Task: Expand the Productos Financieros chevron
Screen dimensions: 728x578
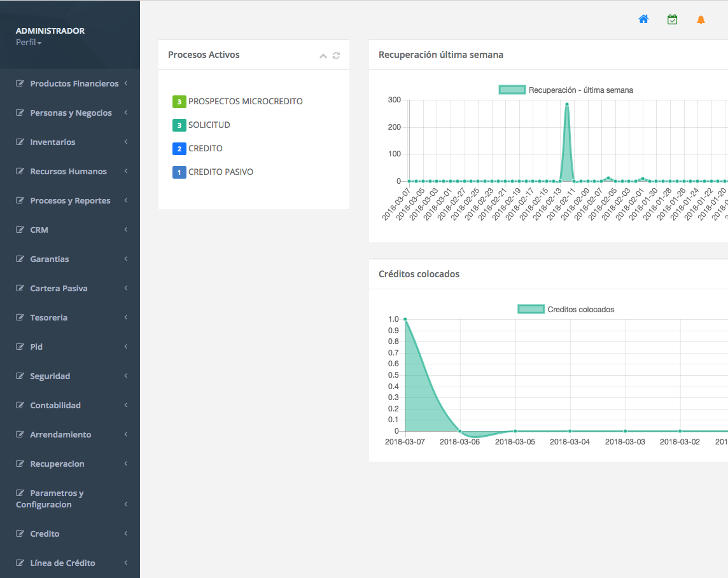Action: tap(126, 83)
